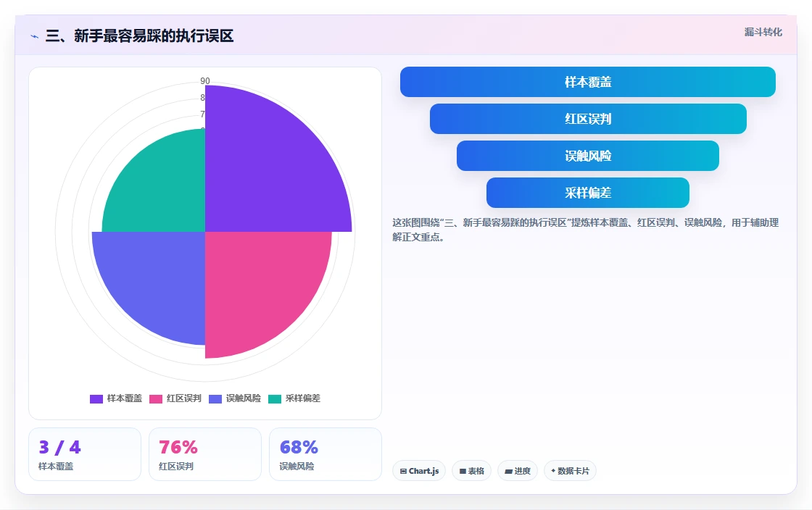
Task: Click the axis label 90 on chart
Action: 205,80
